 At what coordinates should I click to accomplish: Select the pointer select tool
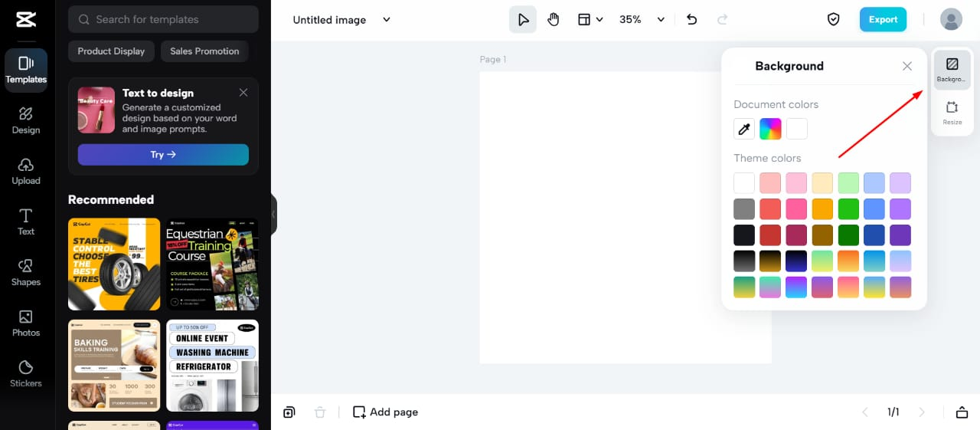523,20
